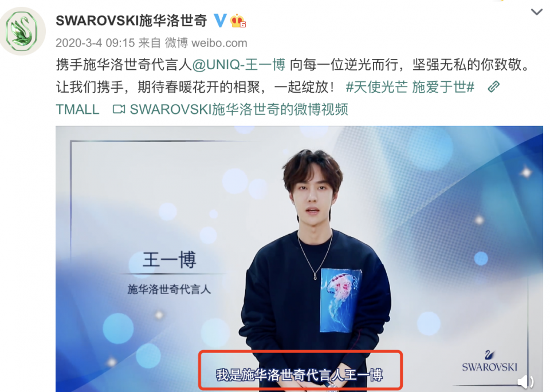
Task: Click the post text 让我们携手，期待春暖花开的相聚
Action: point(158,87)
